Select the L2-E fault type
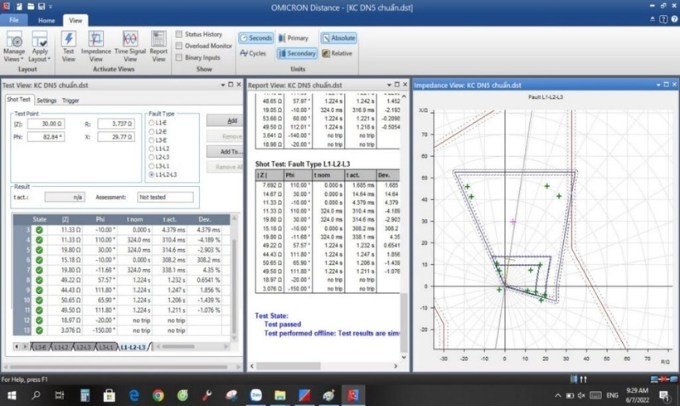The image size is (680, 406). (x=152, y=131)
